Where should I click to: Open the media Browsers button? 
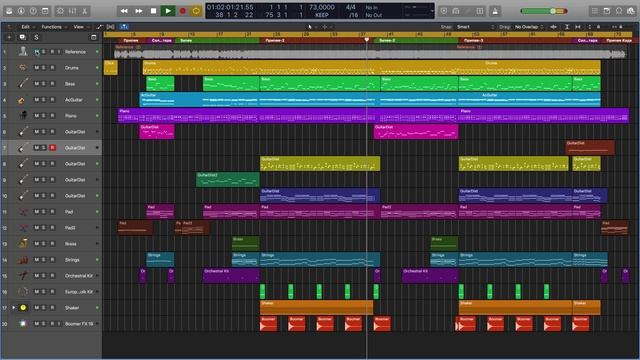tap(631, 11)
